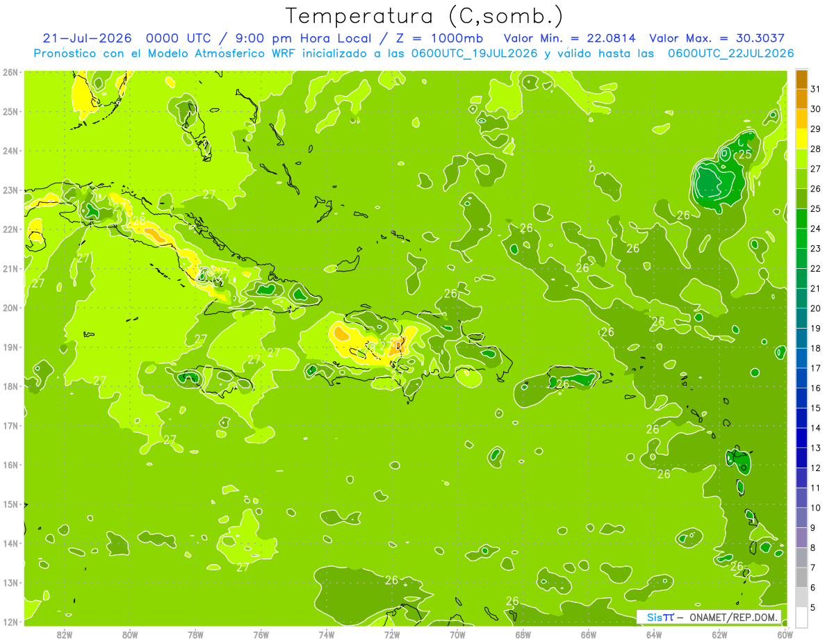Screen dimensions: 834x644
Task: Click the '68W' longitude axis label
Action: click(x=523, y=635)
